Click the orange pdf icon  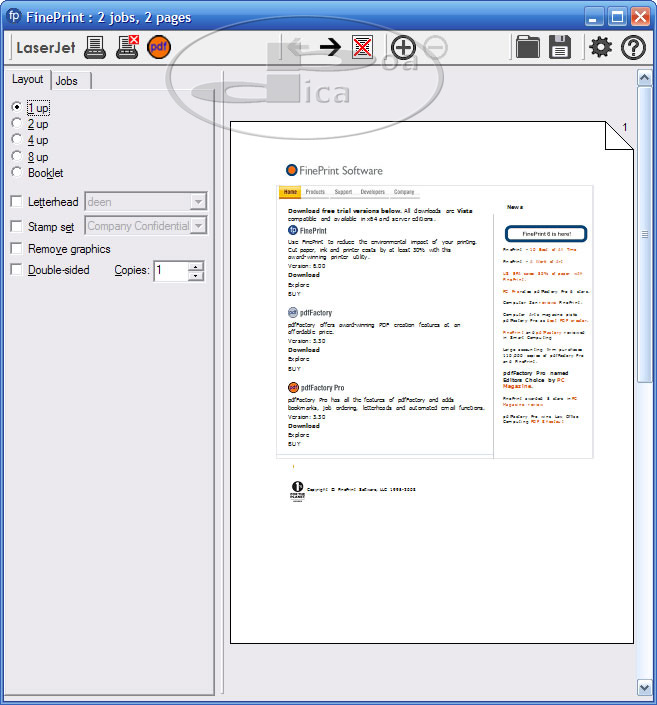pyautogui.click(x=159, y=46)
